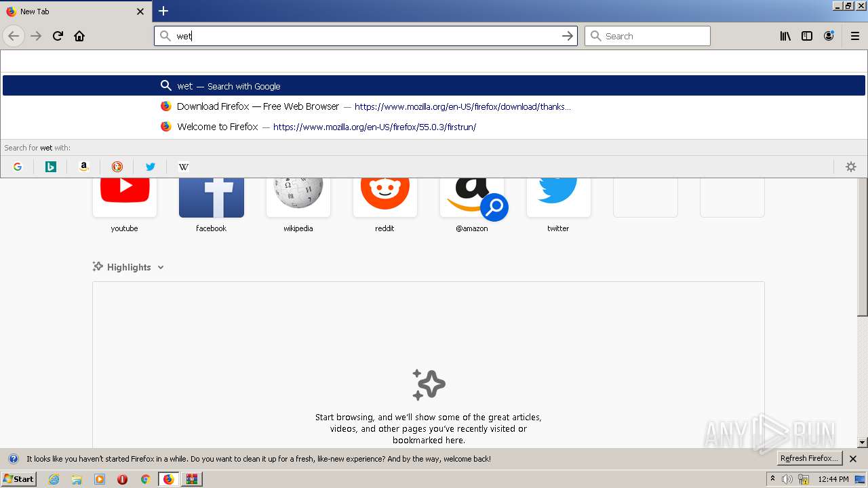Search with Bing one-off icon

click(50, 167)
